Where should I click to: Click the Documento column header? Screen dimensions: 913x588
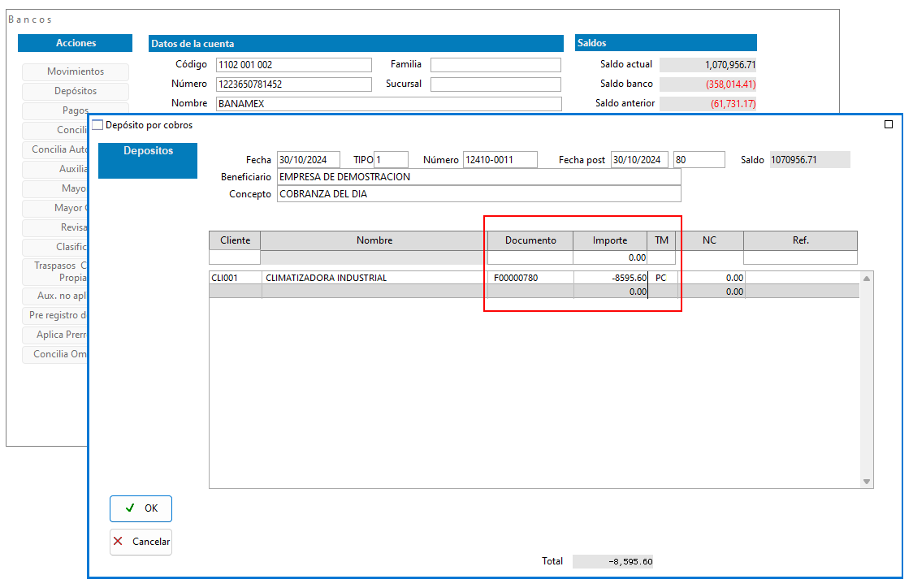(x=530, y=240)
